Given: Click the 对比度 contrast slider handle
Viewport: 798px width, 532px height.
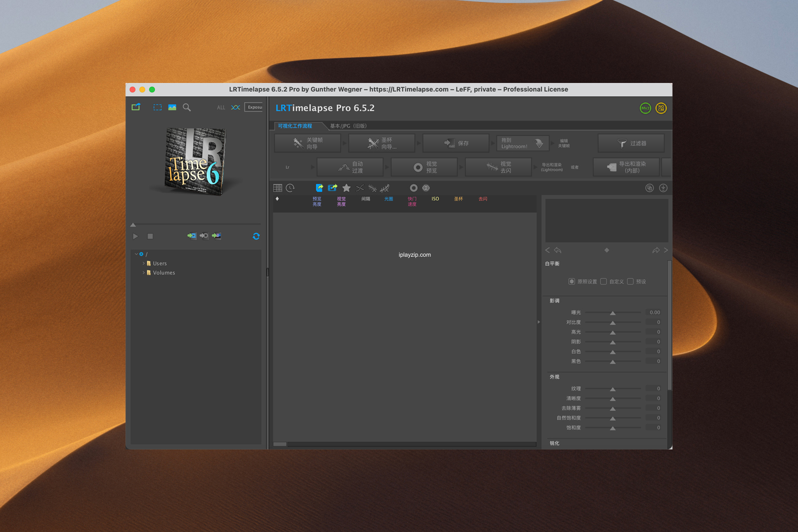Looking at the screenshot, I should [613, 323].
